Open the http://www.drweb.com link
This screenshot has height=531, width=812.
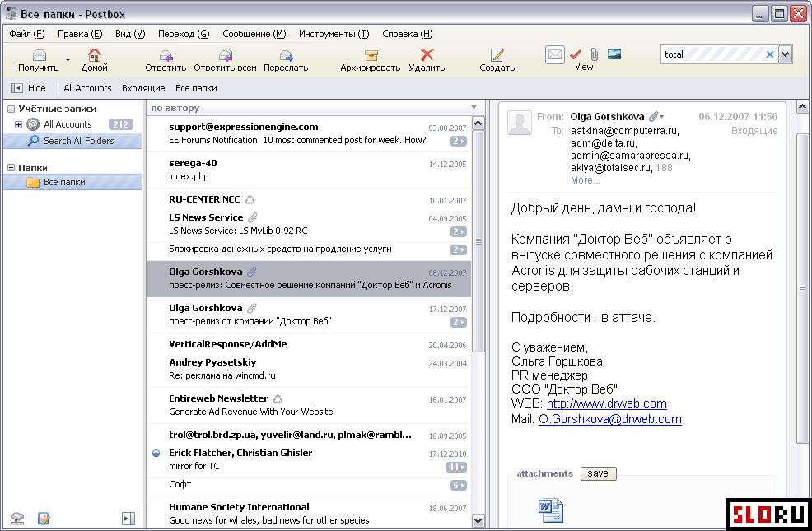click(x=606, y=403)
